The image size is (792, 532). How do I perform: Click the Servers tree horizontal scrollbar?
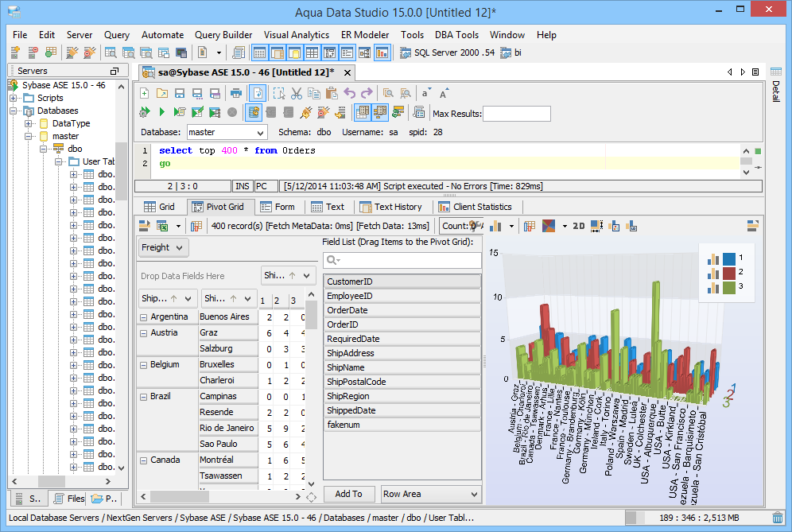61,481
